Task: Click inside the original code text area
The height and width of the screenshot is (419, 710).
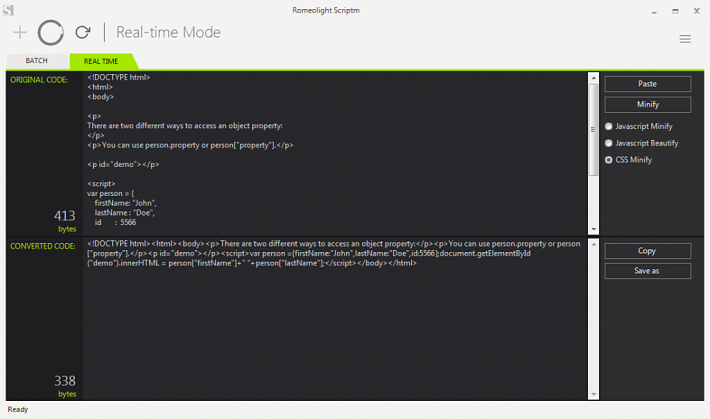Action: tap(335, 153)
